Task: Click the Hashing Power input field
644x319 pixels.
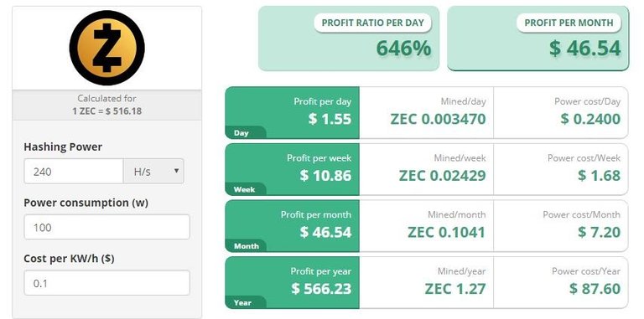Action: 74,171
